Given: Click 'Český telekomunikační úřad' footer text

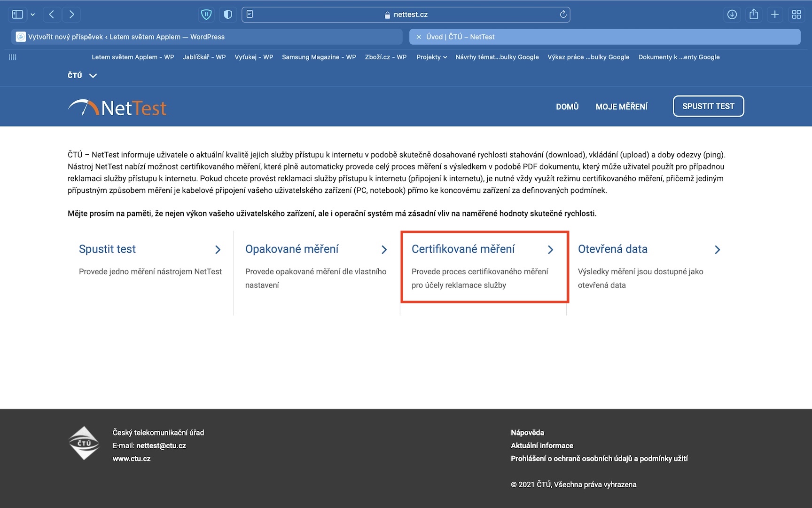Looking at the screenshot, I should click(x=158, y=433).
